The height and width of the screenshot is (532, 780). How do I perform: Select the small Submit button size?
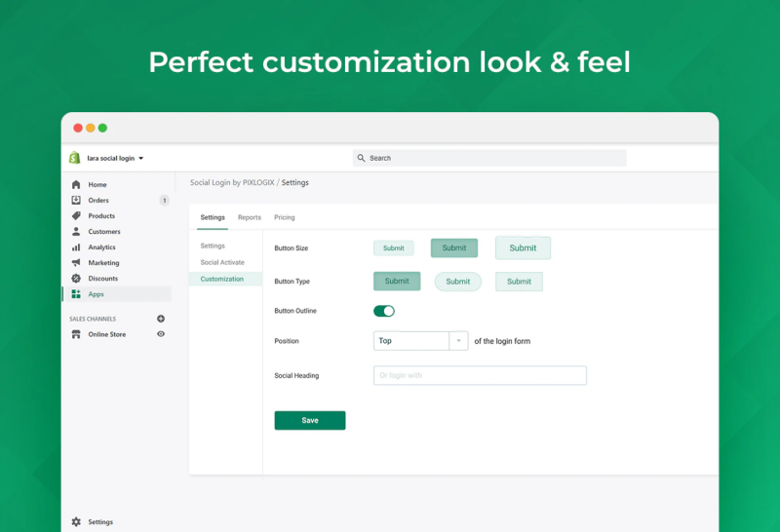click(394, 247)
